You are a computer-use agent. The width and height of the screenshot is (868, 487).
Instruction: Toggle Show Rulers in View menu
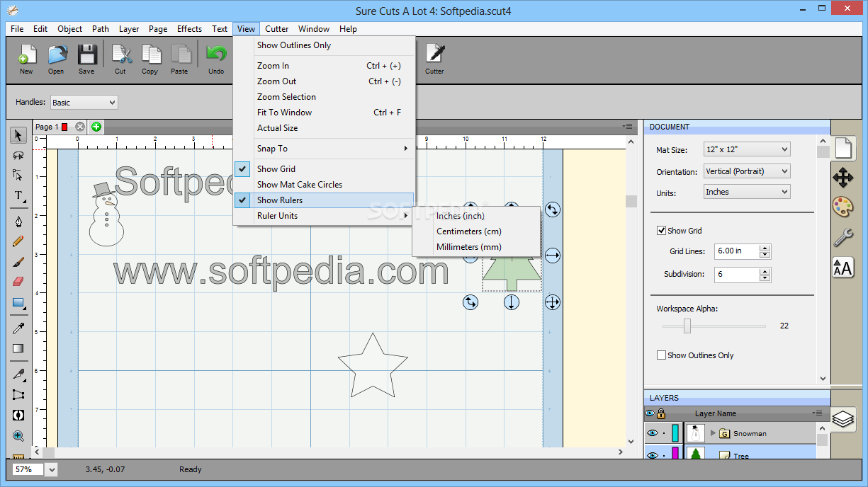tap(324, 200)
